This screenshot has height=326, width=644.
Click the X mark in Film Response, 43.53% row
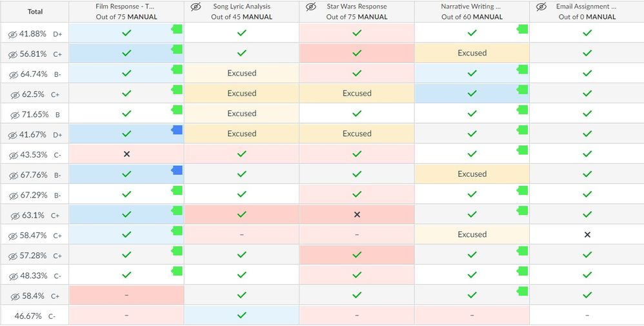coord(126,154)
